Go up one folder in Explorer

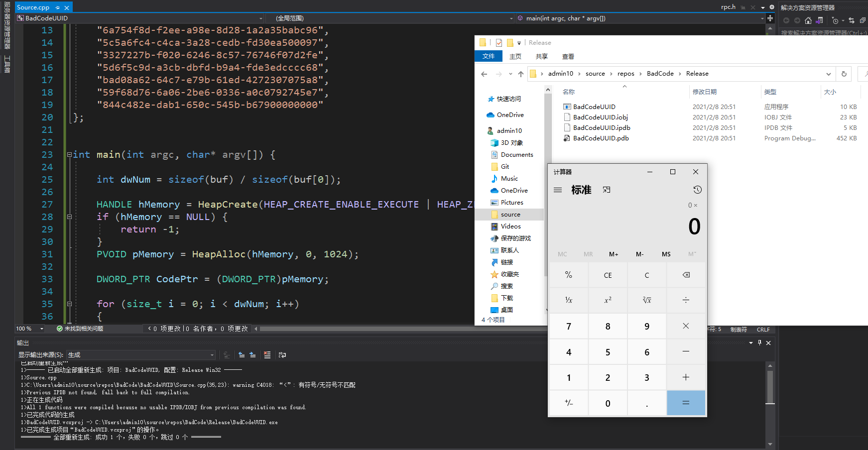(x=521, y=74)
